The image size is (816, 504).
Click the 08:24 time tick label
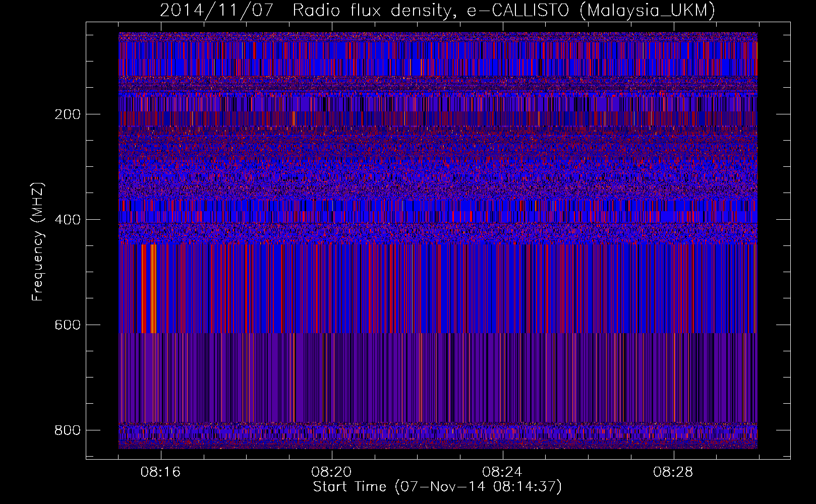[x=502, y=472]
